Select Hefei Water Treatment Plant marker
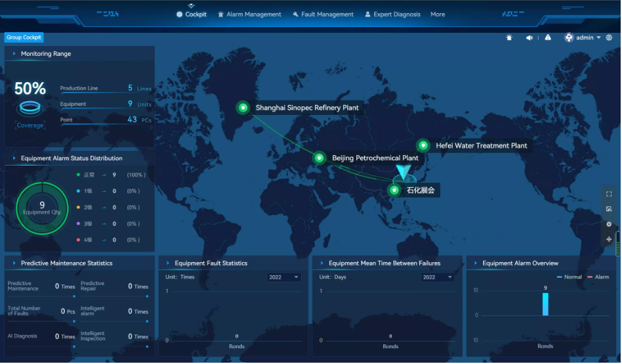 (x=423, y=146)
